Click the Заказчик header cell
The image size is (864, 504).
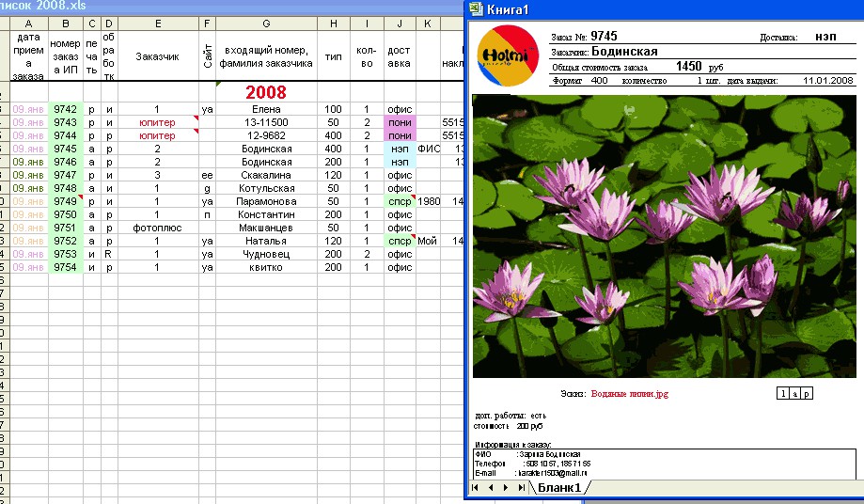[x=158, y=56]
